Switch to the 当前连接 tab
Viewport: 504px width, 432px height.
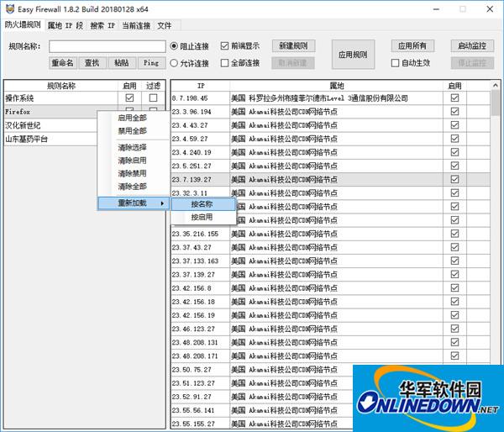[136, 25]
